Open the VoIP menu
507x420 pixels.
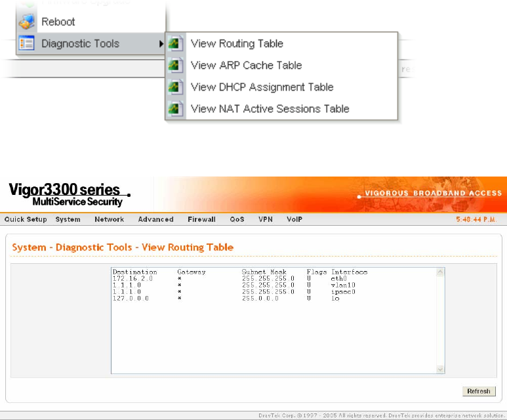[x=294, y=219]
